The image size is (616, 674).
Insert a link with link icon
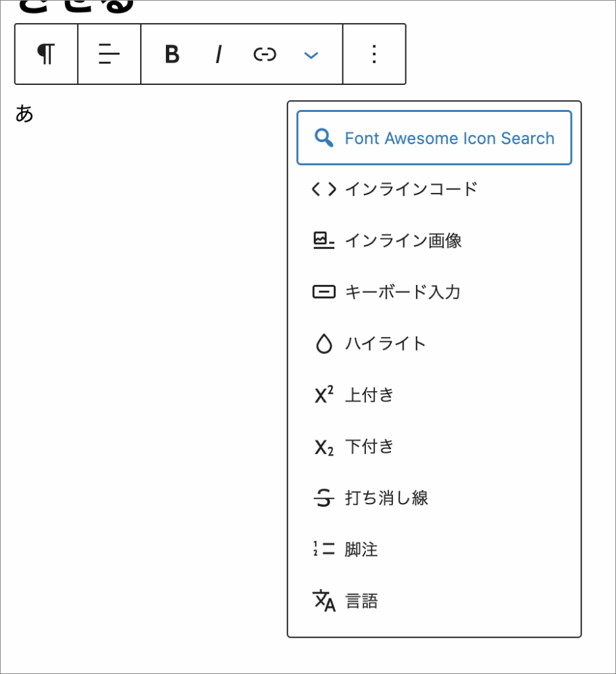pyautogui.click(x=265, y=55)
